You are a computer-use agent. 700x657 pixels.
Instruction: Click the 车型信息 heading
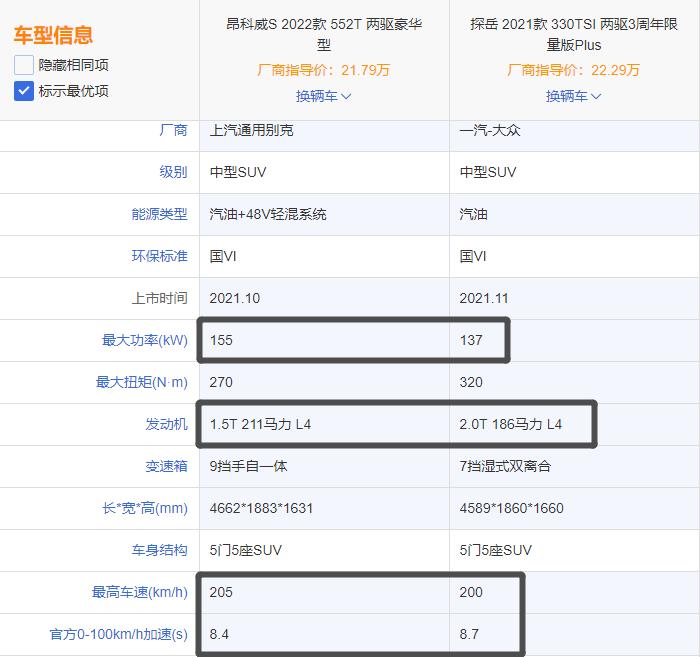tap(53, 35)
